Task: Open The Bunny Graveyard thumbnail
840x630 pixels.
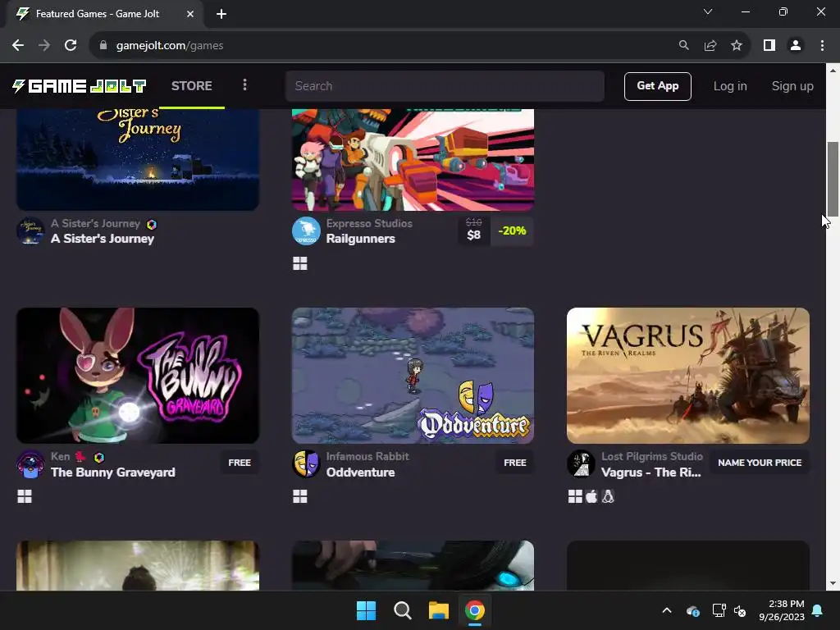Action: [138, 375]
